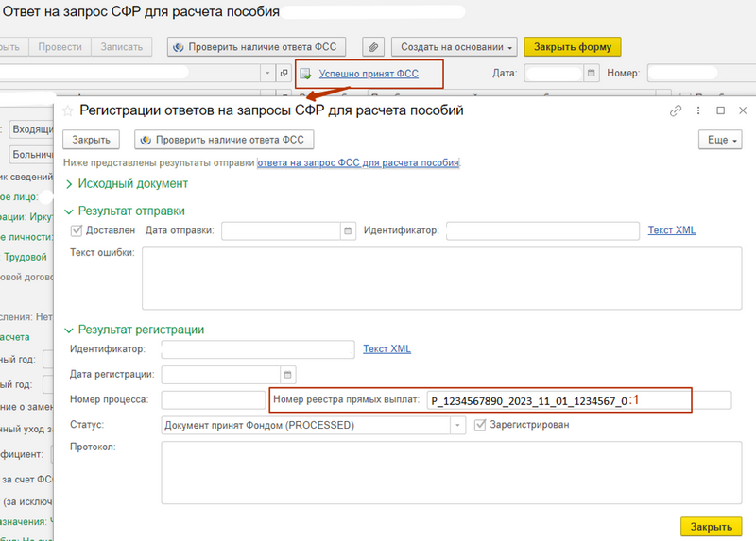This screenshot has height=541, width=756.
Task: Open Текст XML link under Результат регистрации
Action: coord(387,349)
